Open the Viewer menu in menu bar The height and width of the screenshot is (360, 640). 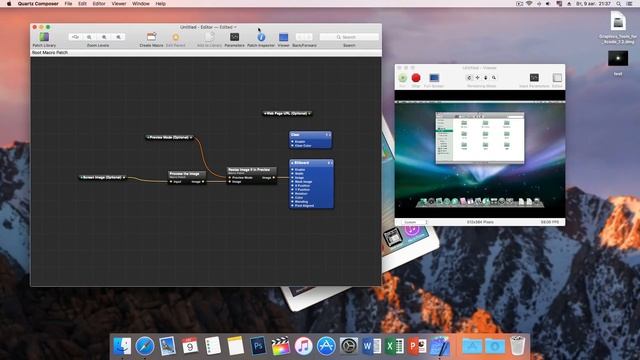click(119, 4)
